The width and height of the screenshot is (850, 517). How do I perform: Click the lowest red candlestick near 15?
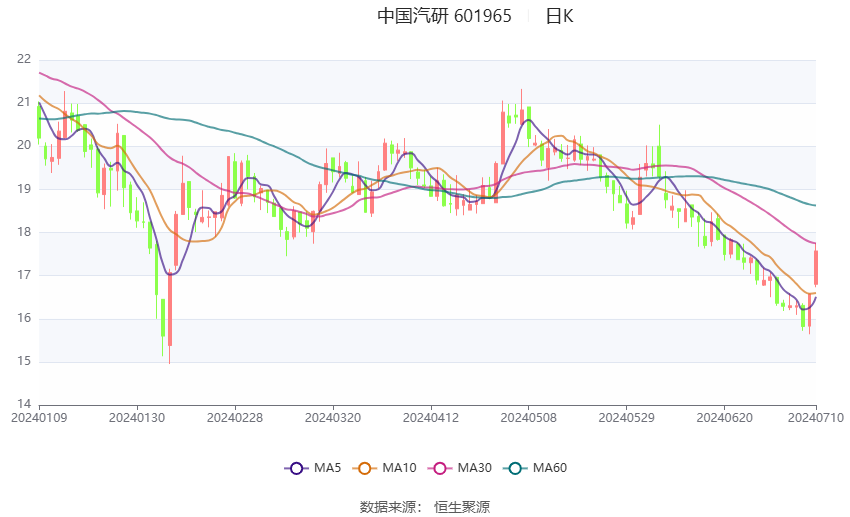pos(170,311)
